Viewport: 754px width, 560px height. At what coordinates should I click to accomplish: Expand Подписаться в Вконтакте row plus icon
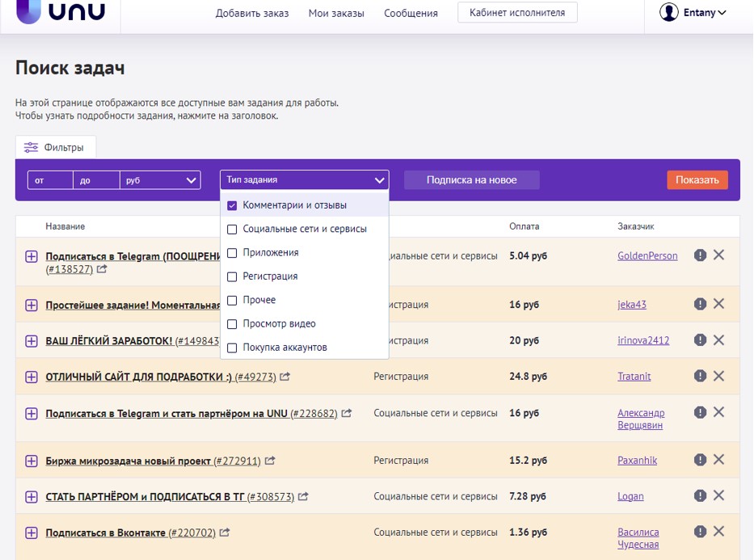[32, 533]
